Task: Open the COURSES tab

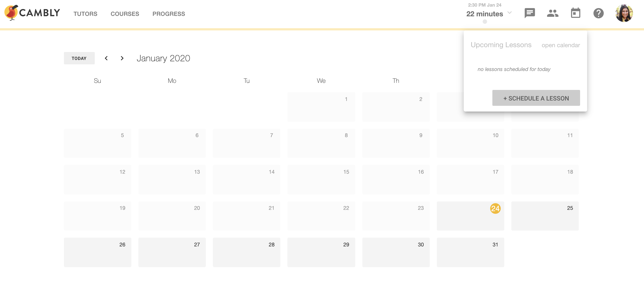Action: (125, 14)
